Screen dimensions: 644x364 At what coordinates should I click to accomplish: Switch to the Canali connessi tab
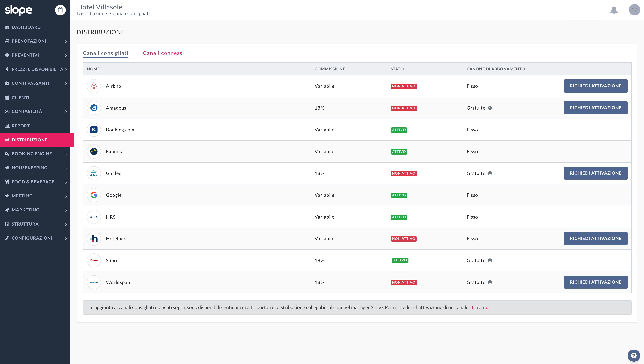click(x=163, y=53)
